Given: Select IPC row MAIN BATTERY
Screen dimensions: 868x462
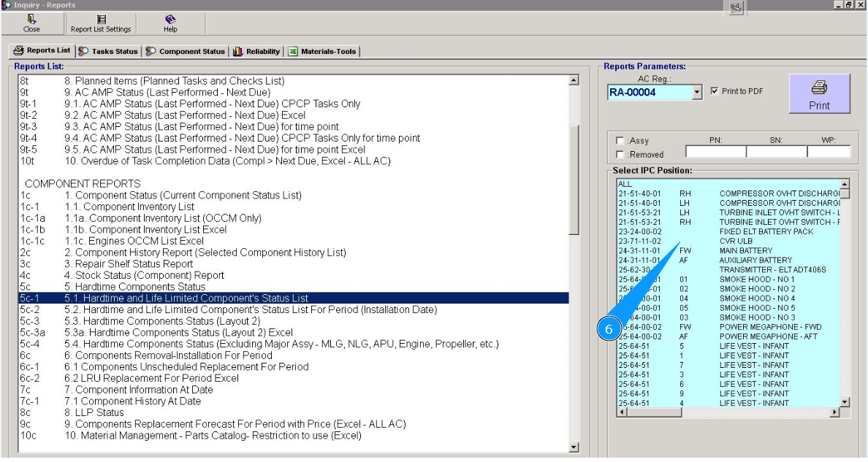Looking at the screenshot, I should click(728, 250).
